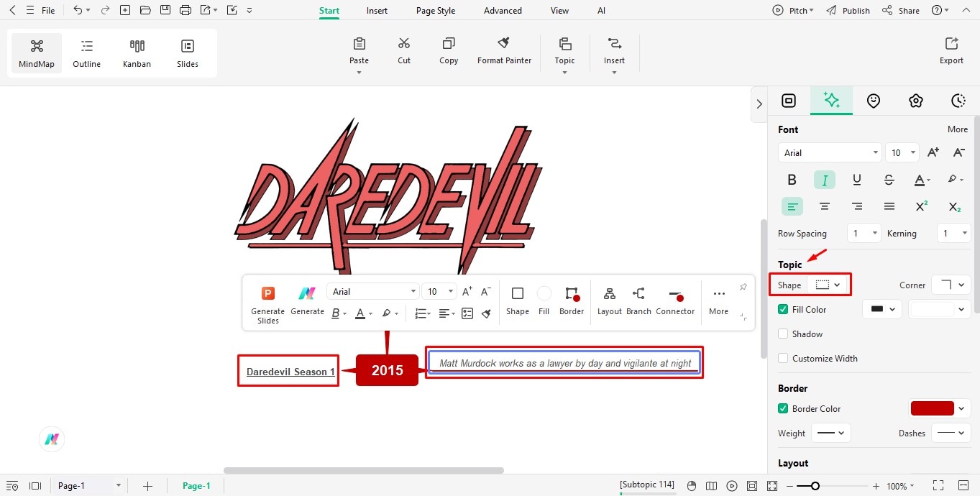Viewport: 980px width, 496px height.
Task: Toggle Italic in right Font panel
Action: pyautogui.click(x=825, y=180)
